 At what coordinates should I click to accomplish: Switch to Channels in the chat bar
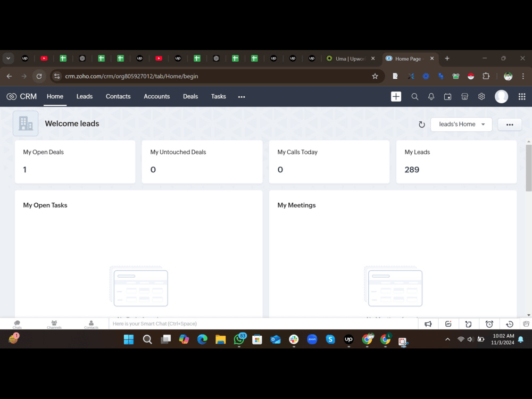(54, 323)
